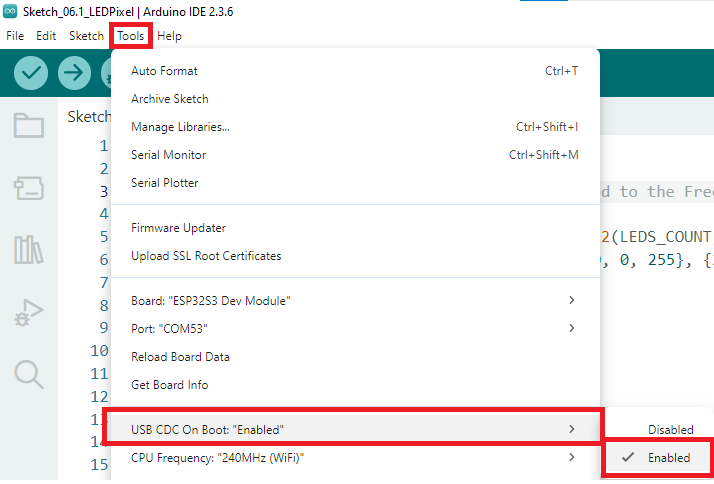Open the Sketch menu
714x484 pixels.
pyautogui.click(x=86, y=35)
